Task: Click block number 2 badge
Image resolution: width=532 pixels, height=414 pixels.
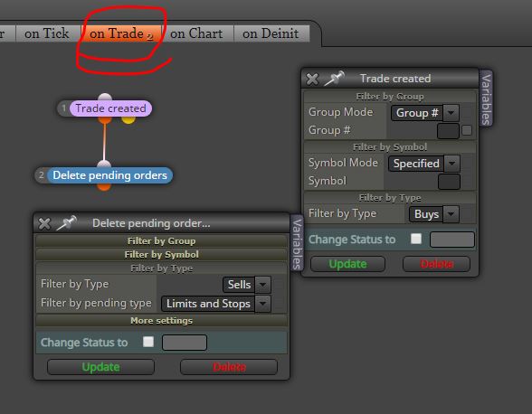Action: pyautogui.click(x=41, y=175)
